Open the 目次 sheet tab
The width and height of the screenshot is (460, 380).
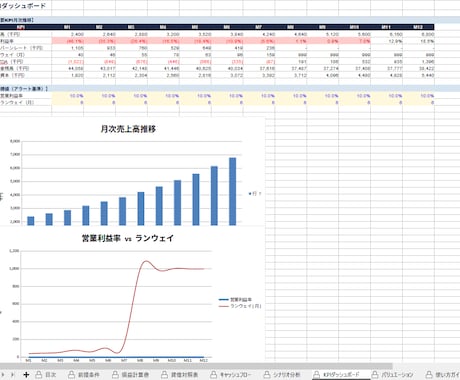point(46,375)
